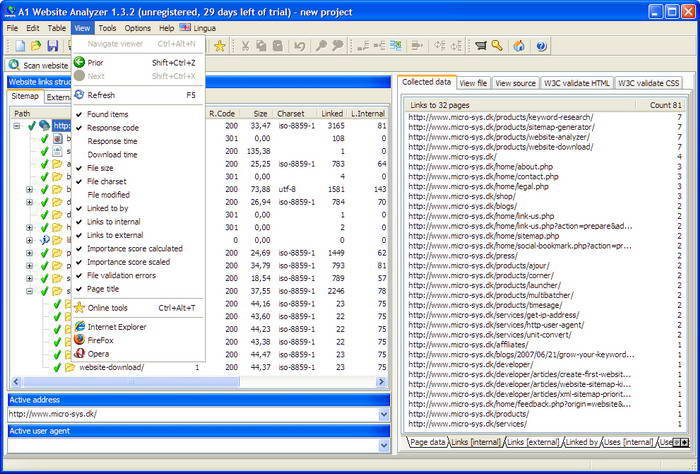Click the blue help question mark icon
The image size is (700, 474).
(x=541, y=46)
